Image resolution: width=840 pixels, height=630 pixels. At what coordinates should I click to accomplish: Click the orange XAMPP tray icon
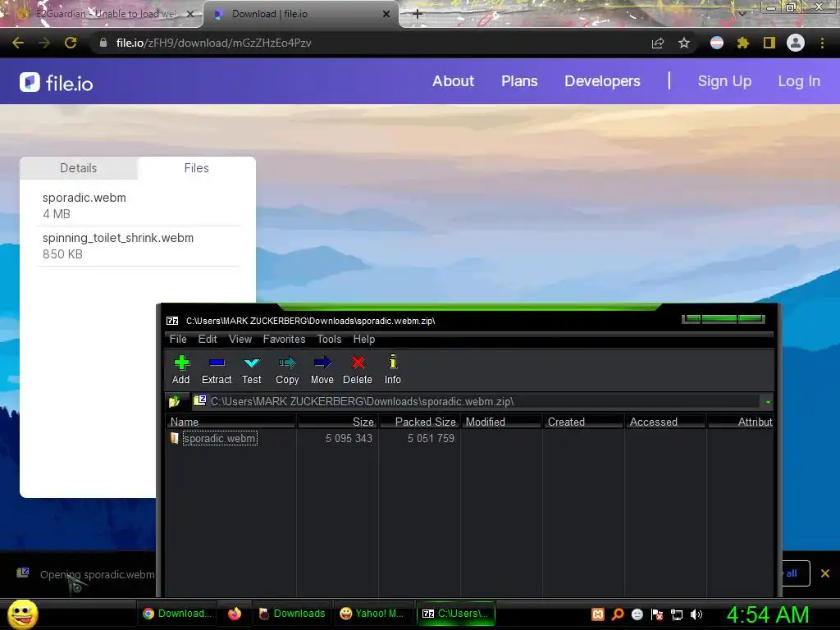(598, 614)
